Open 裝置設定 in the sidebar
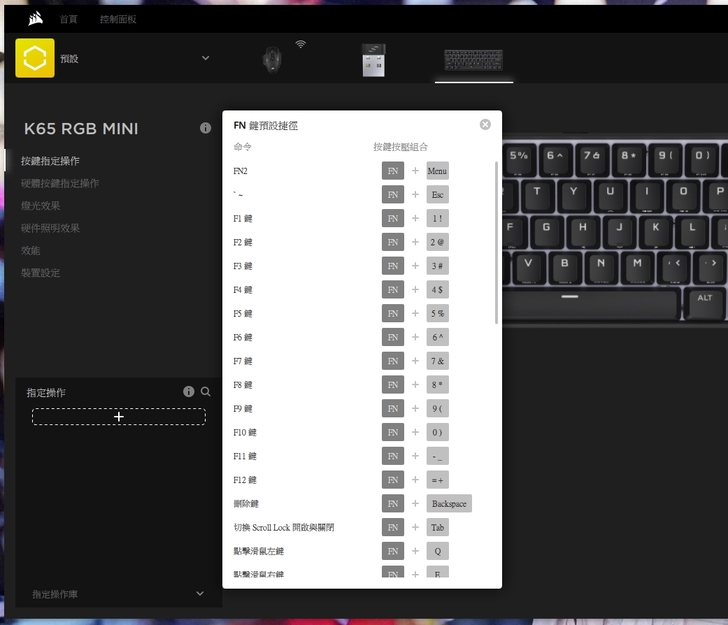 point(41,272)
